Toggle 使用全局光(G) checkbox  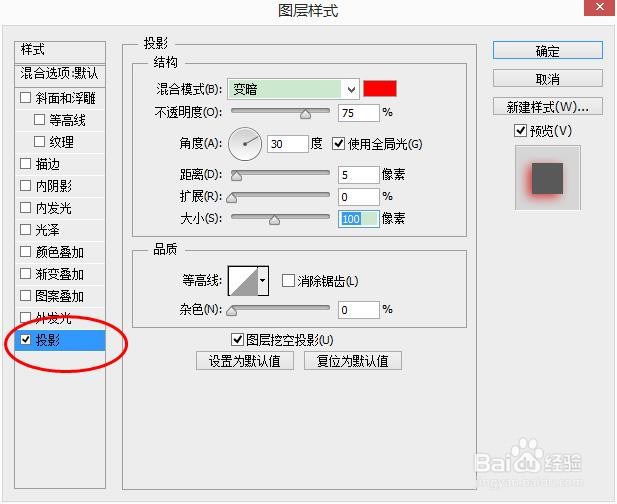pos(338,144)
